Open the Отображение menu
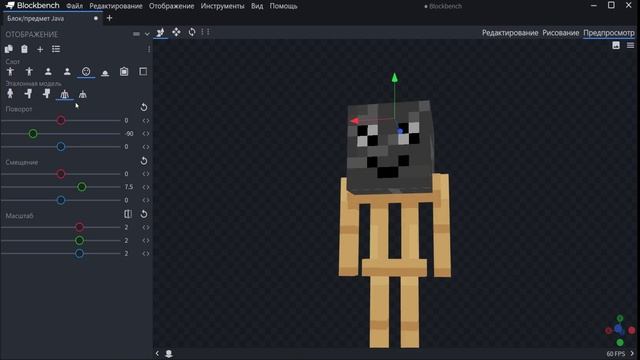Viewport: 640px width, 360px height. pyautogui.click(x=171, y=6)
